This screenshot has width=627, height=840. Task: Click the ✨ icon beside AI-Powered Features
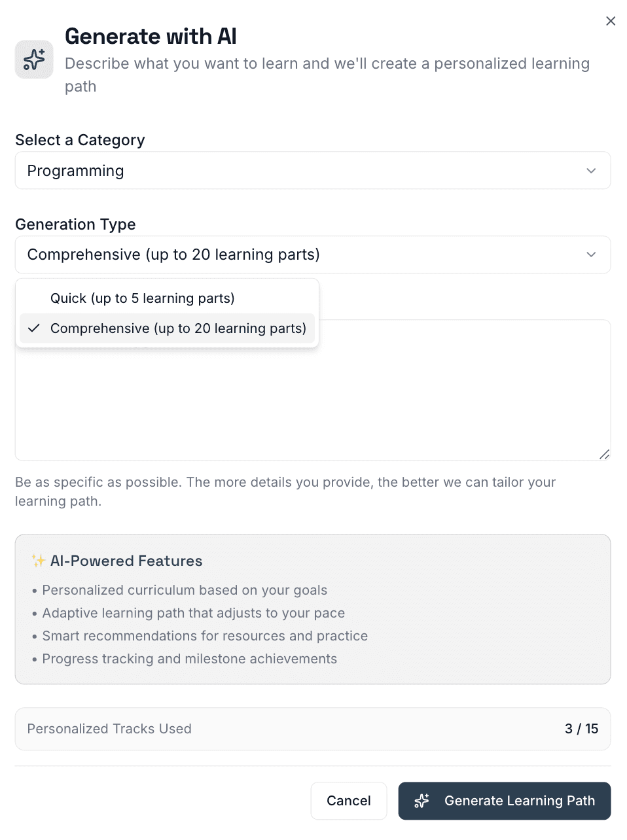pos(36,560)
